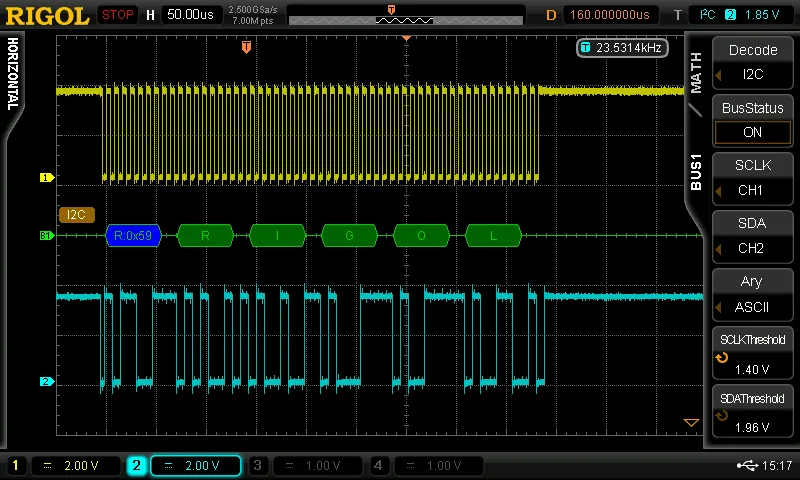Enable channel 3 in bottom bar
Viewport: 800px width, 480px height.
257,465
